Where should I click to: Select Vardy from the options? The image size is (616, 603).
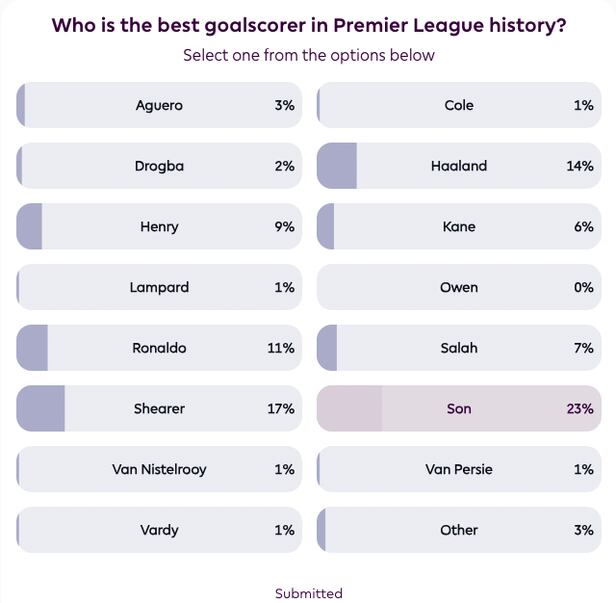pyautogui.click(x=159, y=530)
